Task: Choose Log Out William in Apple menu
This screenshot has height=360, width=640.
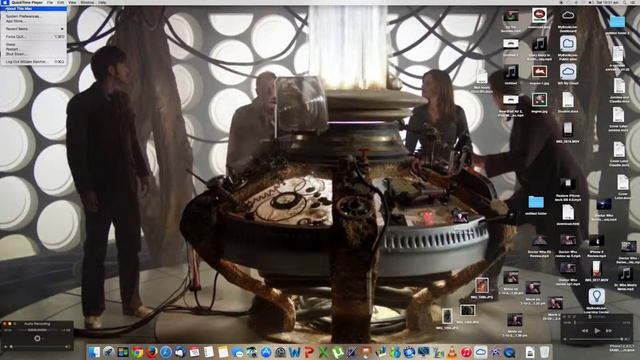Action: point(33,62)
